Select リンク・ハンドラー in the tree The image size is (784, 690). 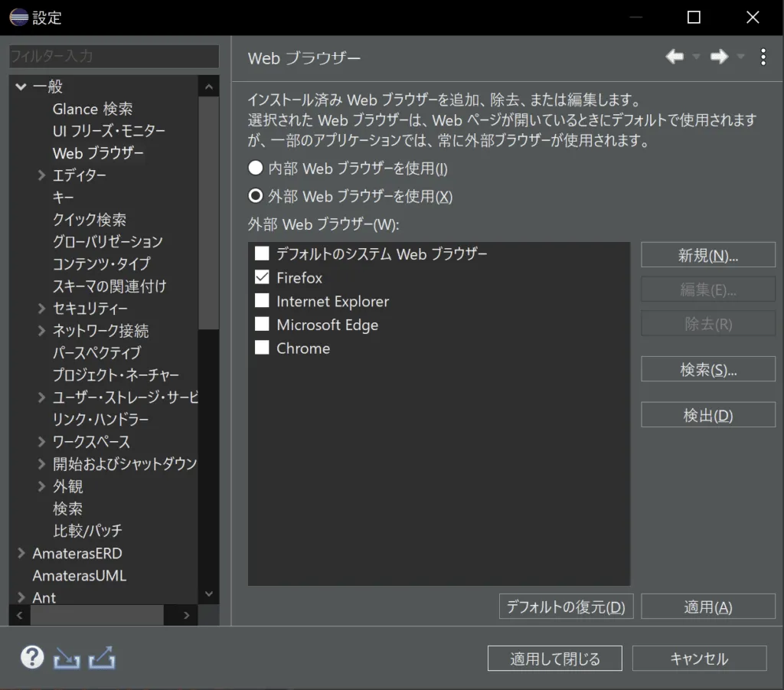click(101, 420)
